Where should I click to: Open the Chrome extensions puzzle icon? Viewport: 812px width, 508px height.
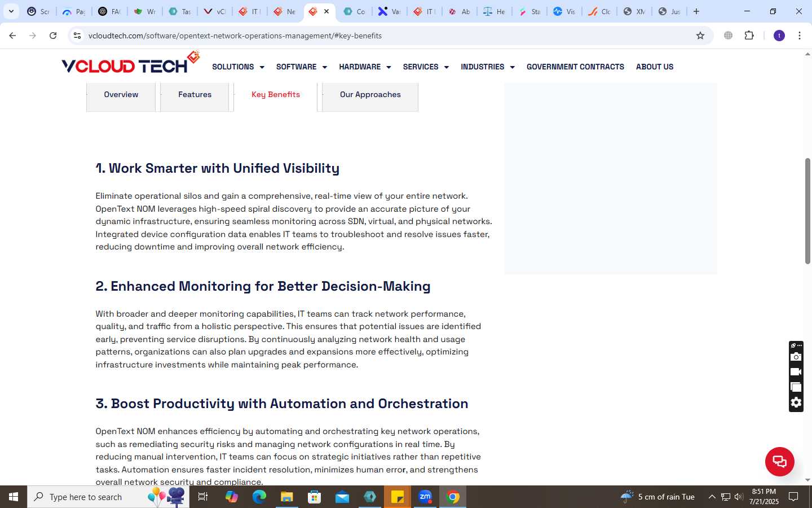click(749, 36)
